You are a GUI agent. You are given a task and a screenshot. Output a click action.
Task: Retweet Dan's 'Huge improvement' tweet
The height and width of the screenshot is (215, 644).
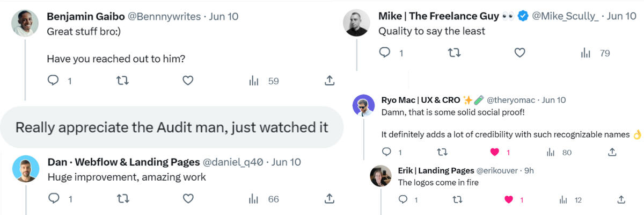(x=122, y=199)
